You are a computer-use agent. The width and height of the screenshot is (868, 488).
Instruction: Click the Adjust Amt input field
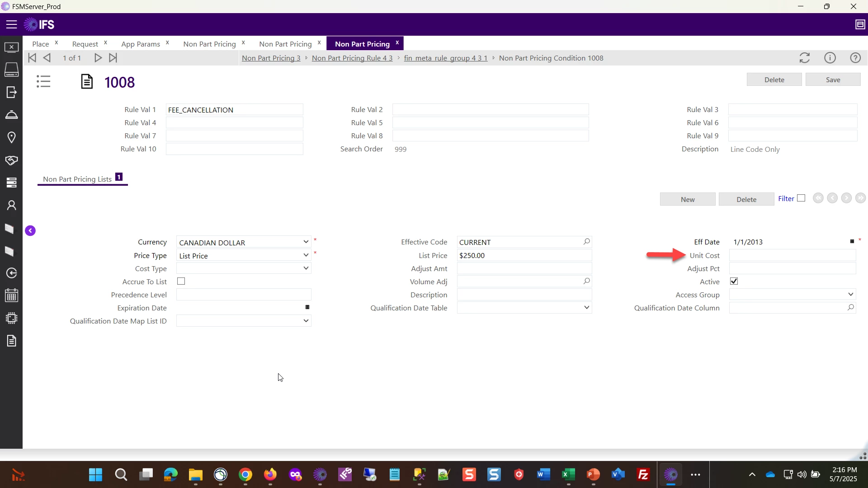point(524,268)
